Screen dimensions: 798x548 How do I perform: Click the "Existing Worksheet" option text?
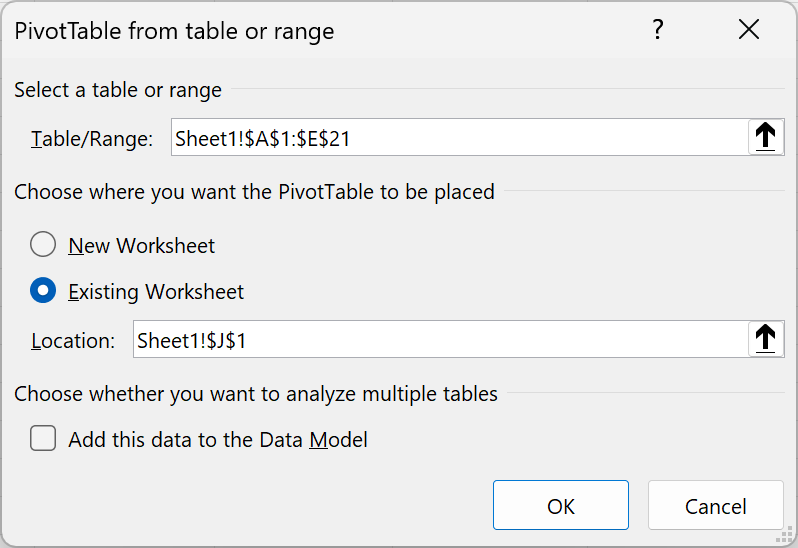coord(156,292)
